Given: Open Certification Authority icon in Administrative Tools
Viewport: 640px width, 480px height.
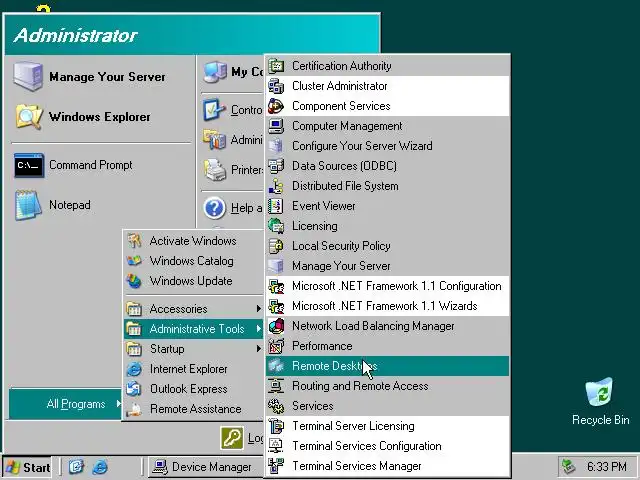Looking at the screenshot, I should click(x=276, y=66).
